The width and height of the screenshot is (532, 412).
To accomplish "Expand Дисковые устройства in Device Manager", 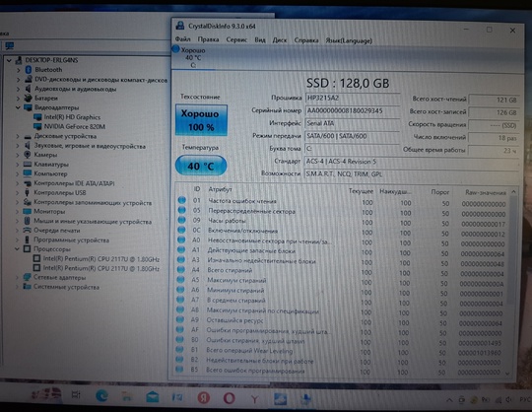I will coord(18,136).
